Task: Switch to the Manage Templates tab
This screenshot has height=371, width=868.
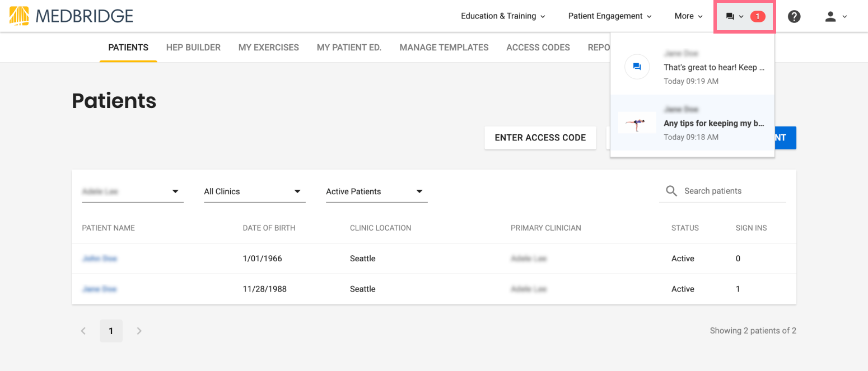Action: click(x=444, y=48)
